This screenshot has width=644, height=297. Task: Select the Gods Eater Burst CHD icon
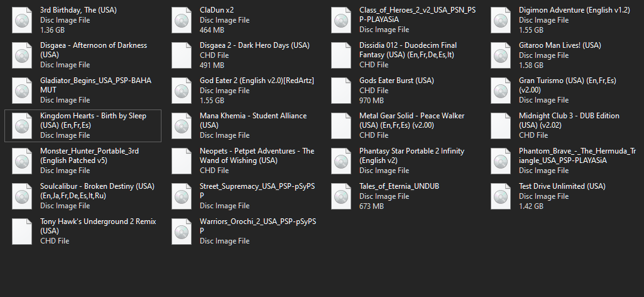point(341,91)
